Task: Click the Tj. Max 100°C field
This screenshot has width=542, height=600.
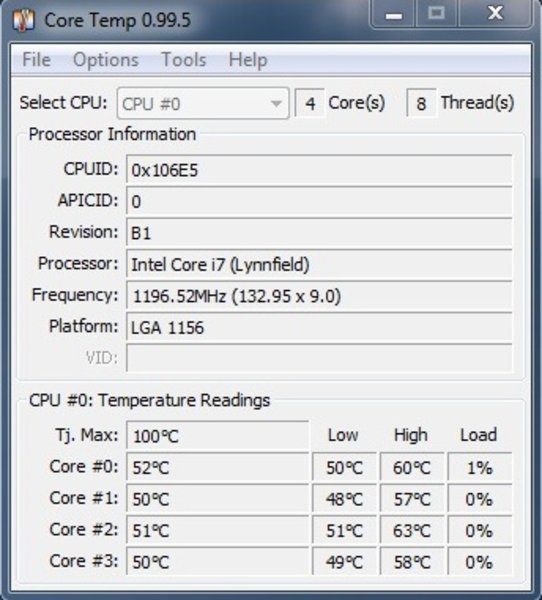Action: click(217, 435)
